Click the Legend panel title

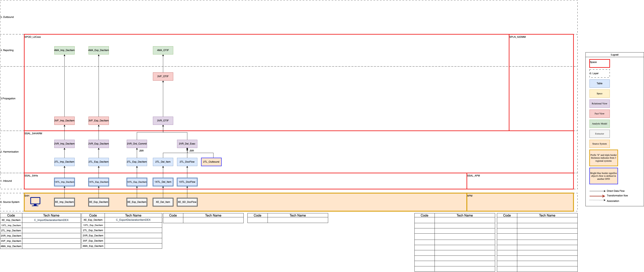point(614,55)
